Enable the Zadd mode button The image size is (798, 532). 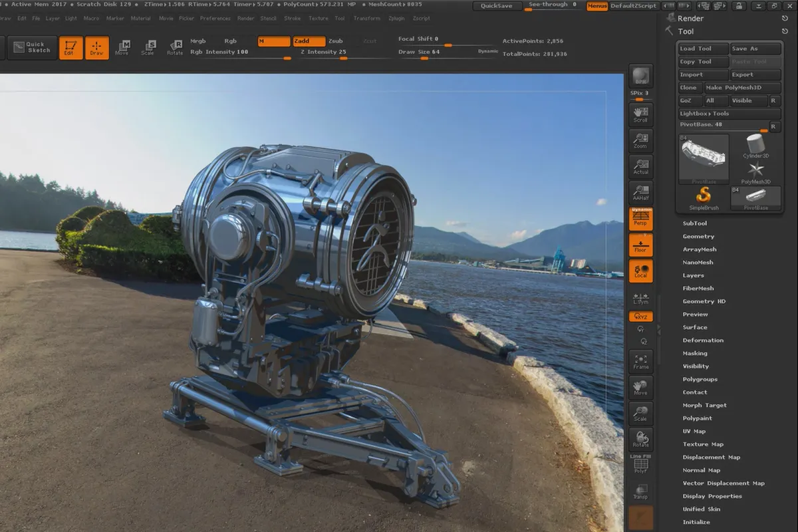click(309, 41)
